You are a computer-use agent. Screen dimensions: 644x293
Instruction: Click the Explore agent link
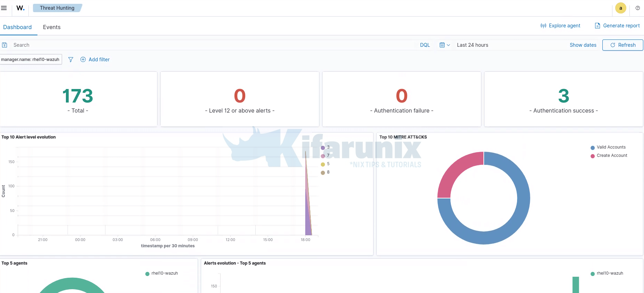coord(560,26)
